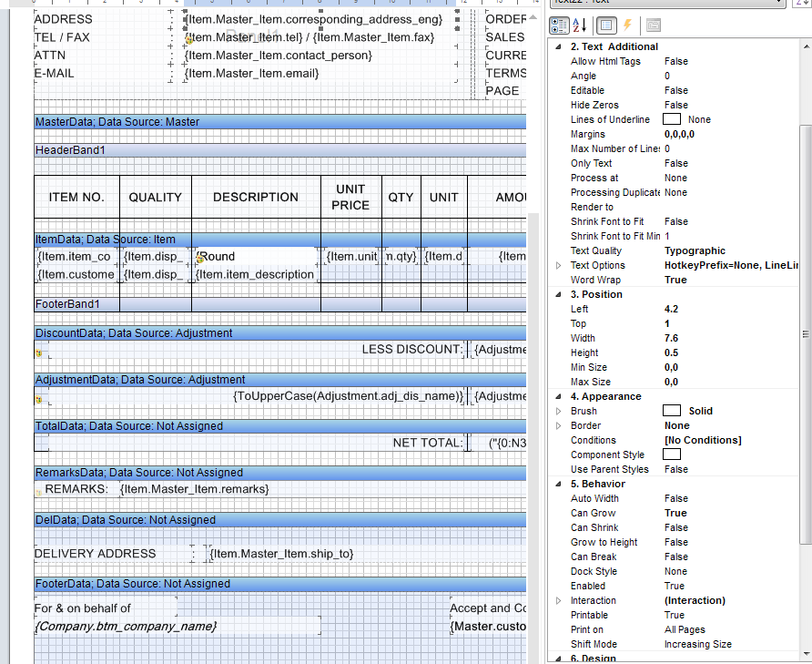Screen dimensions: 812x664
Task: Select the DelData band header
Action: tap(280, 520)
